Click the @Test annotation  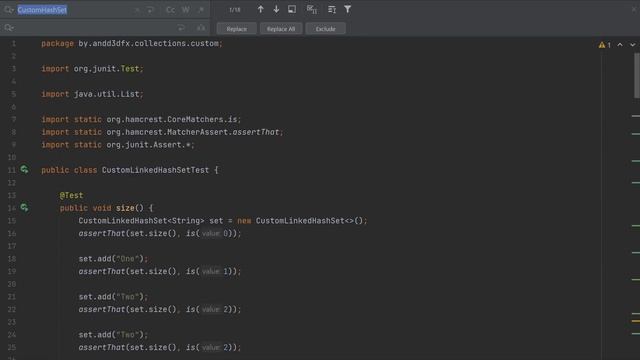pos(71,196)
